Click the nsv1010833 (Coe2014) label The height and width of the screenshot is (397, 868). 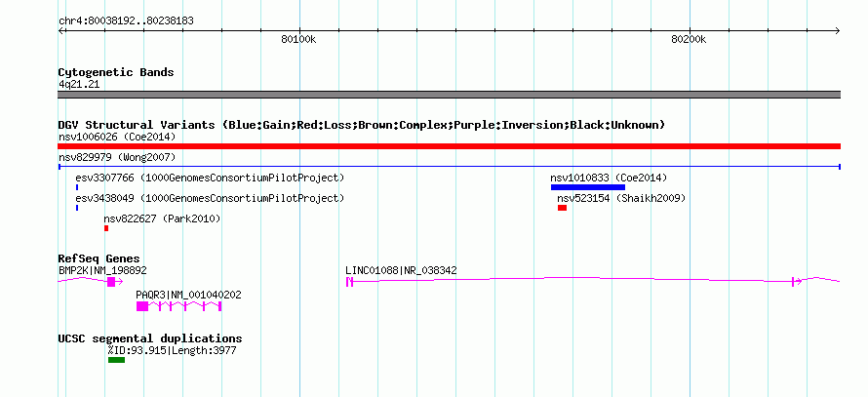[609, 179]
